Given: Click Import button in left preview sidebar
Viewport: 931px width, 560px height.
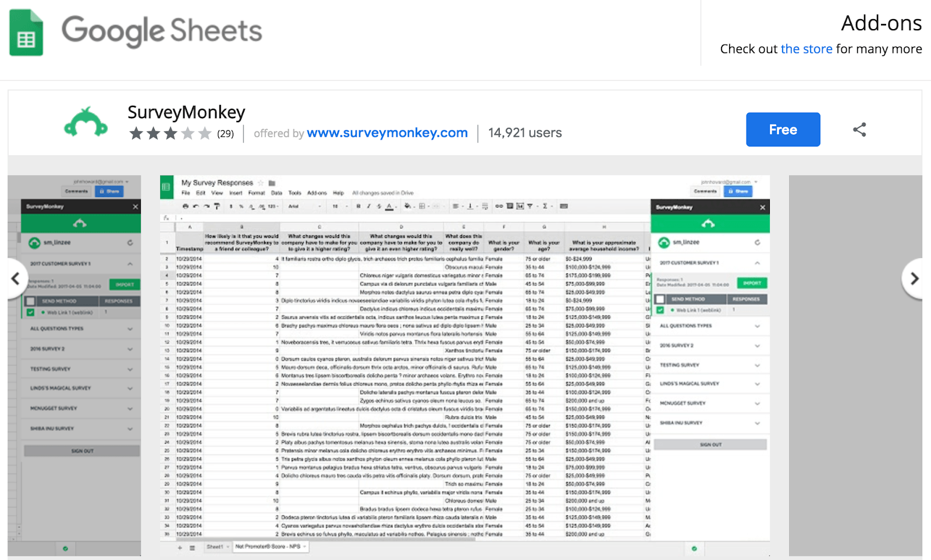Looking at the screenshot, I should coord(125,285).
